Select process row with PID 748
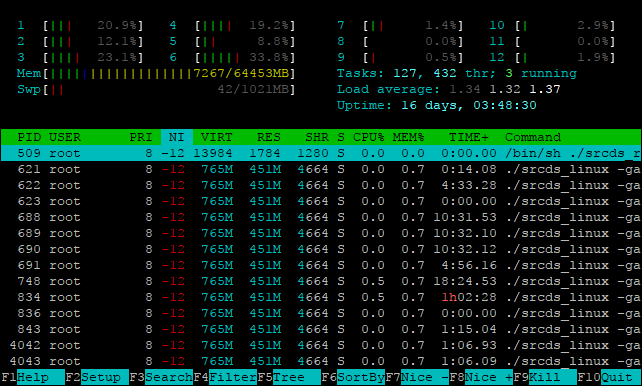The width and height of the screenshot is (642, 386). click(321, 281)
